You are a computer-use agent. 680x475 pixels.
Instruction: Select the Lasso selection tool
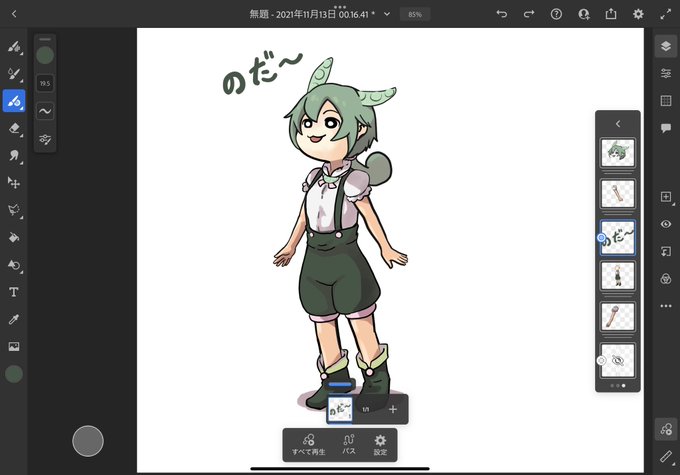tap(14, 210)
